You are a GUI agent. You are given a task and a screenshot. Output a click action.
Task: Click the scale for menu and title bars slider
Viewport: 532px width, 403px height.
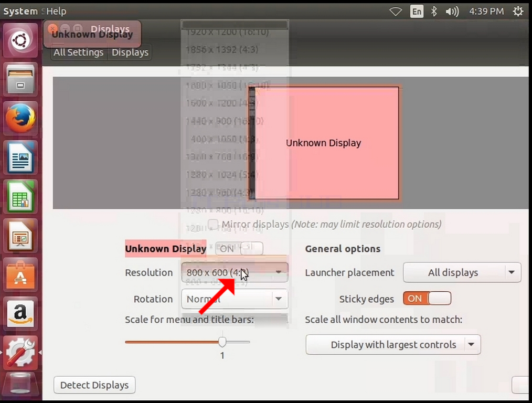188,342
